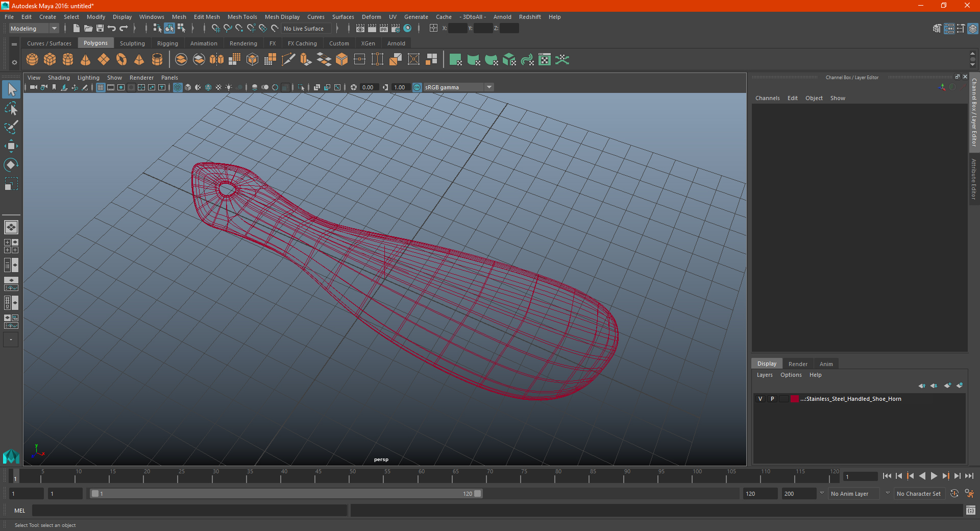980x531 pixels.
Task: Open the Edit Mesh menu
Action: pyautogui.click(x=207, y=17)
